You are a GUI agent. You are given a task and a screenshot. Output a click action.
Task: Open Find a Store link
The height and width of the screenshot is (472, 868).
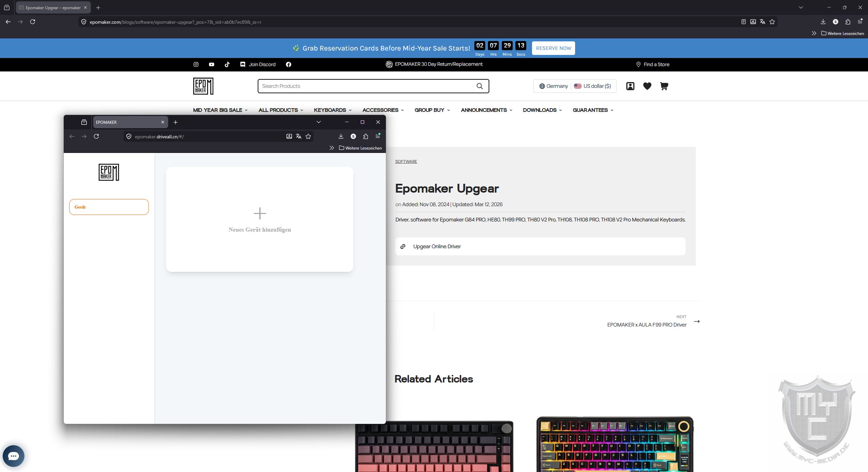click(x=653, y=64)
